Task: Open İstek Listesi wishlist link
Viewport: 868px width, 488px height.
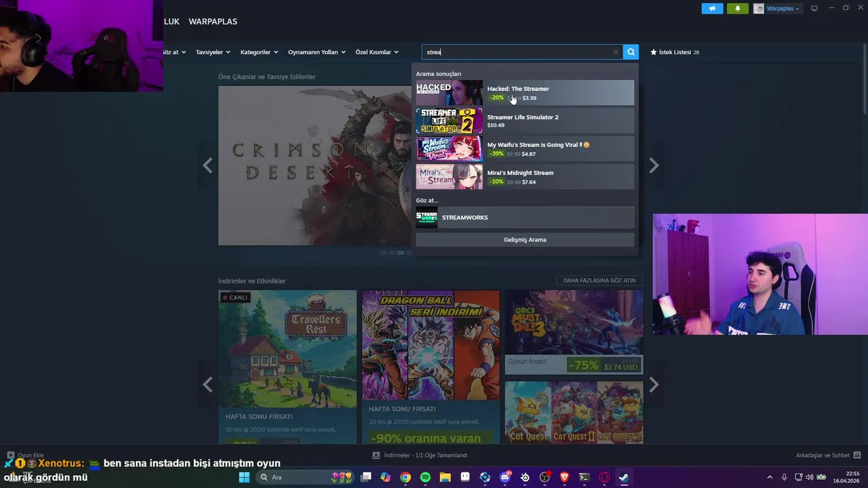Action: click(x=675, y=52)
